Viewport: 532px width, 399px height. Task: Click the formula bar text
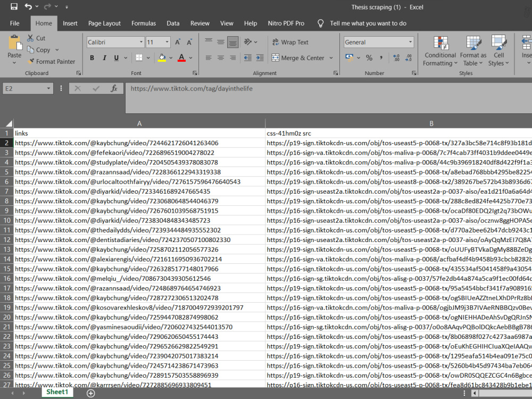click(x=192, y=88)
